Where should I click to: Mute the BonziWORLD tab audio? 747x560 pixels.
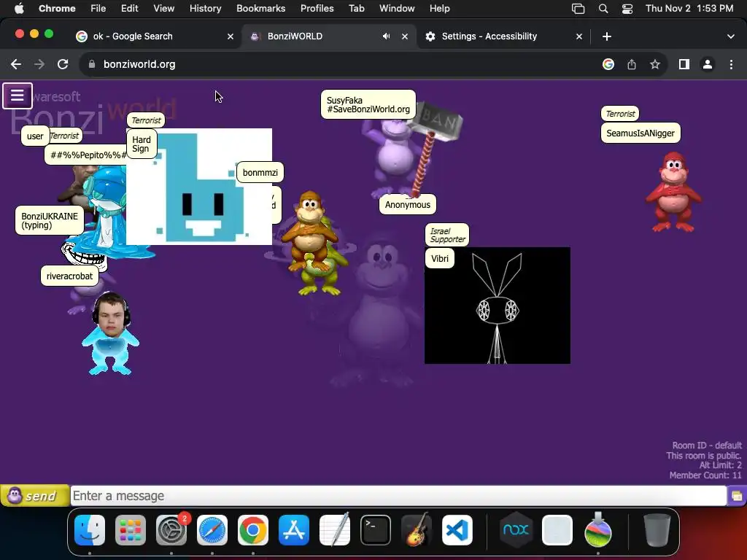(x=387, y=36)
